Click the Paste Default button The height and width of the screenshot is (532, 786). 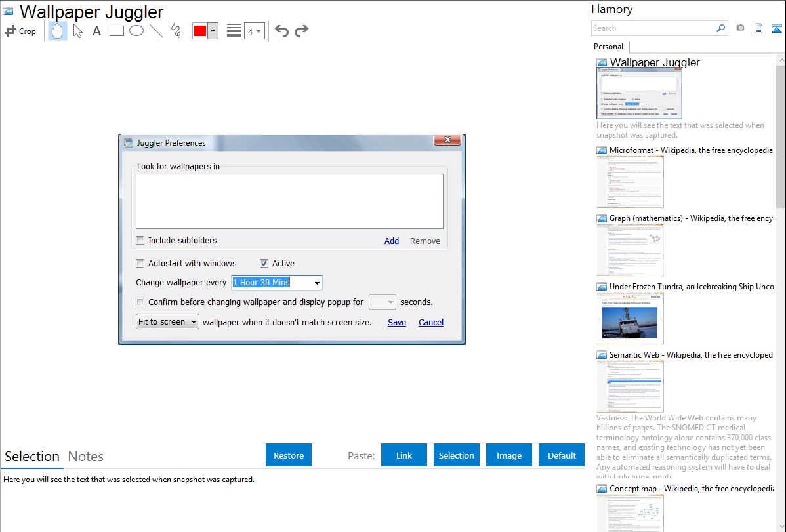click(562, 455)
